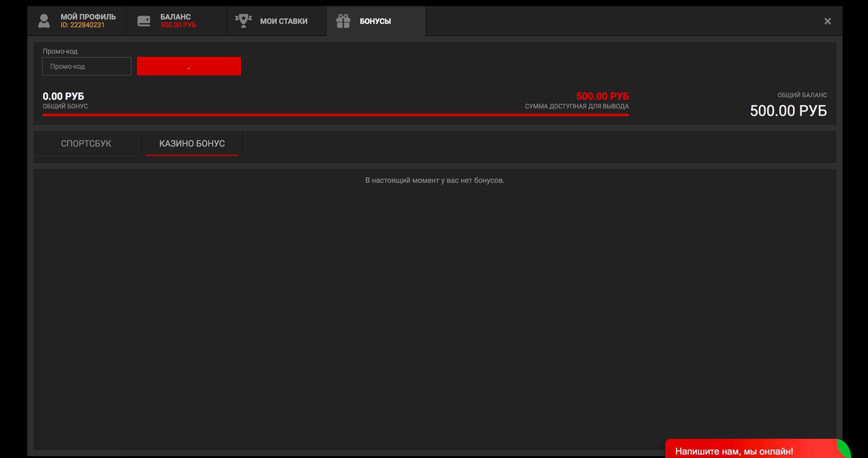Open the Мой профиль tab label

point(88,17)
